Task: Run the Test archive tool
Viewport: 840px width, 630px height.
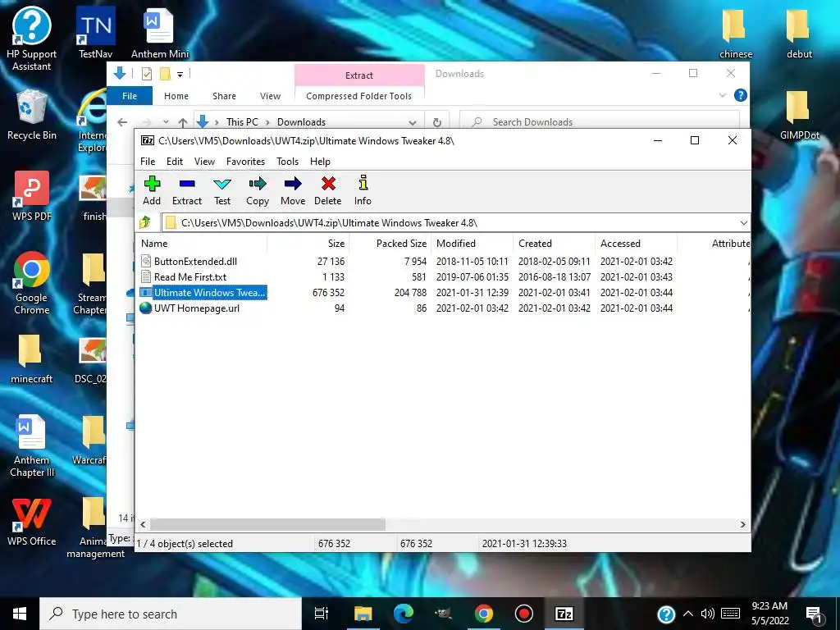Action: [x=221, y=184]
